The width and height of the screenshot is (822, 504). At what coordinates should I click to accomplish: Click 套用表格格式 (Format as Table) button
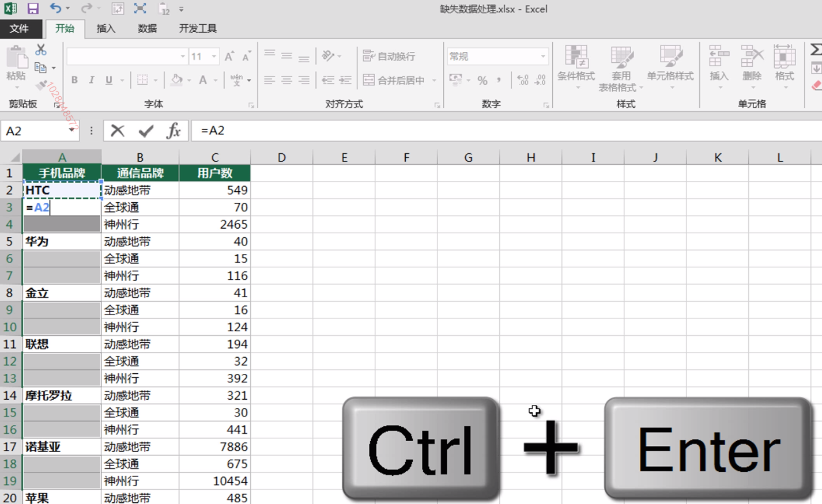click(x=621, y=68)
